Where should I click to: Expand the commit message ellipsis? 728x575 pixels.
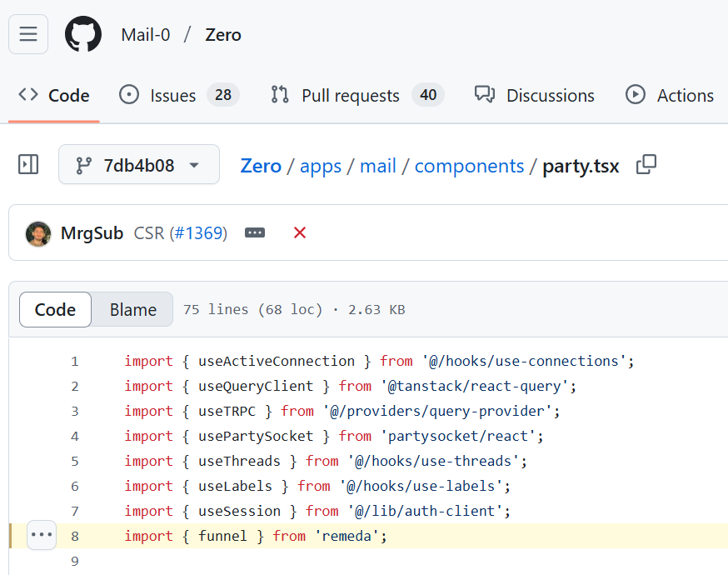(x=255, y=232)
